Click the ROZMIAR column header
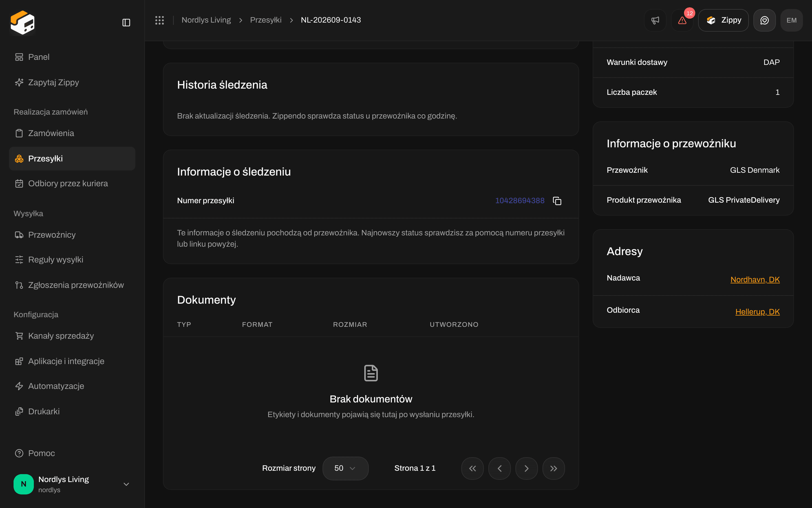 [350, 325]
